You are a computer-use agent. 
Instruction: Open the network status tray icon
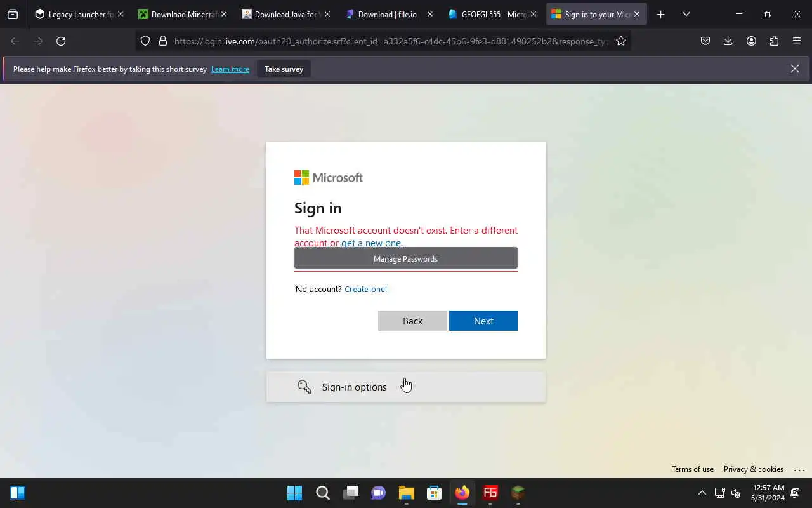pyautogui.click(x=720, y=493)
